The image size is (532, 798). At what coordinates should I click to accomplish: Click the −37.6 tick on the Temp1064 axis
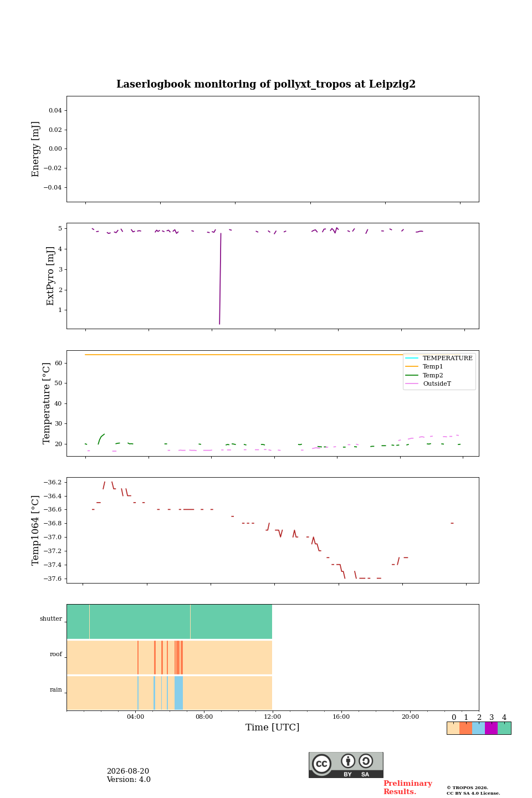(52, 579)
